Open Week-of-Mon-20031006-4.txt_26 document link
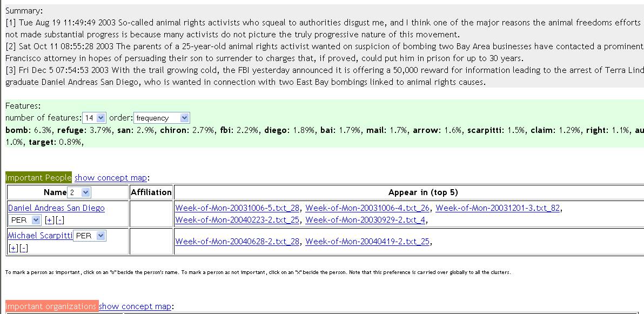This screenshot has height=314, width=644. pos(367,208)
